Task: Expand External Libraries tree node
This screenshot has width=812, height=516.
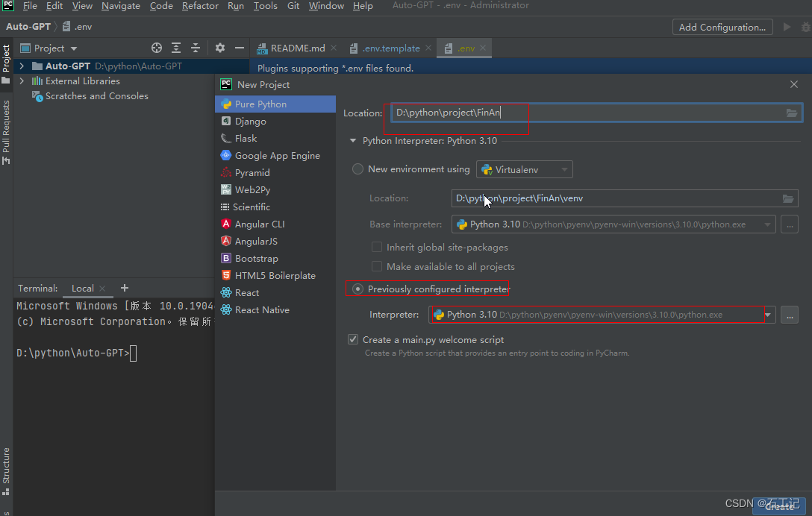Action: click(21, 81)
